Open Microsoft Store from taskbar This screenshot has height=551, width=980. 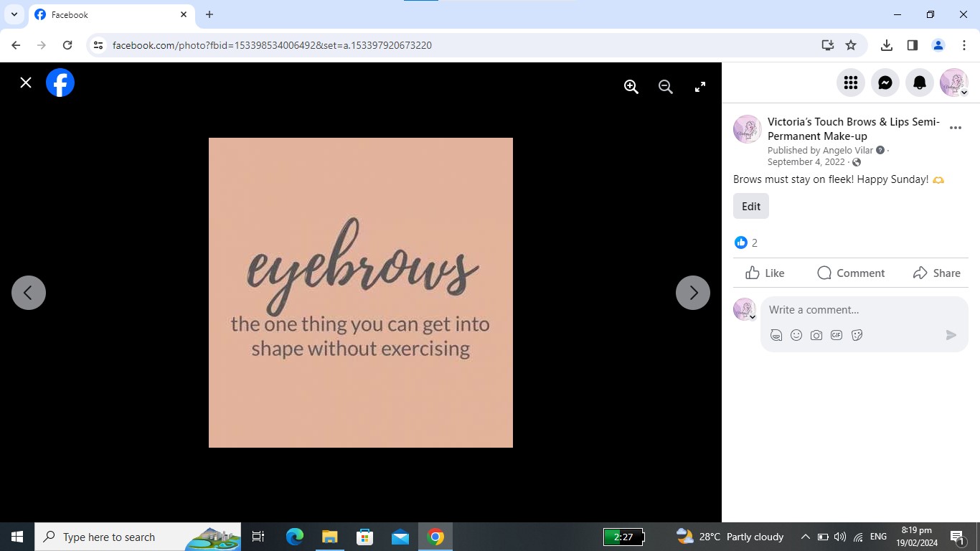365,537
